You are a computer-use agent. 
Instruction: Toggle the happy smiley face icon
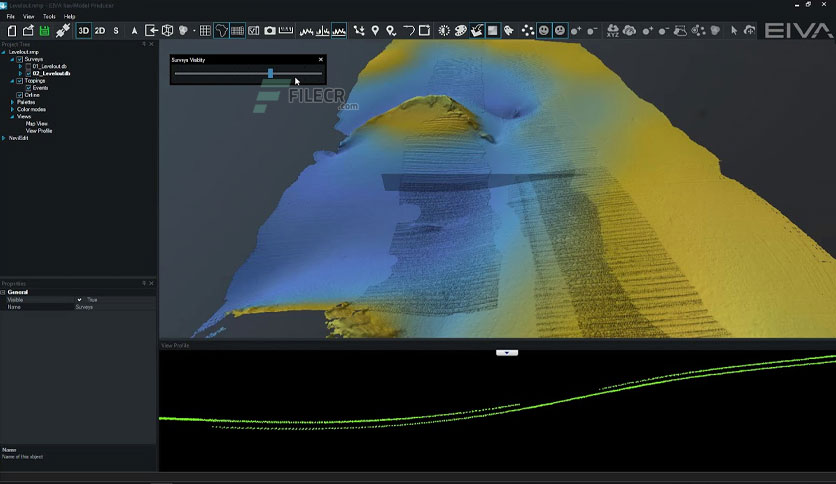543,31
